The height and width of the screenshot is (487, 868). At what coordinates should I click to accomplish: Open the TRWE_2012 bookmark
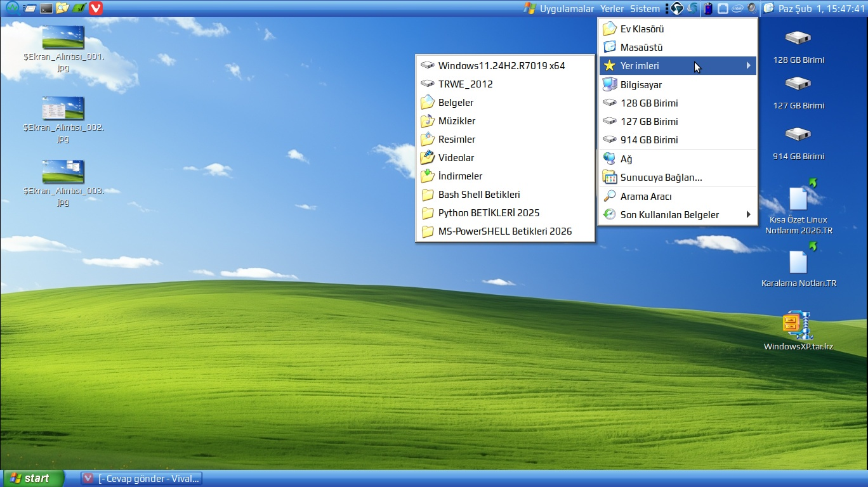pyautogui.click(x=505, y=84)
